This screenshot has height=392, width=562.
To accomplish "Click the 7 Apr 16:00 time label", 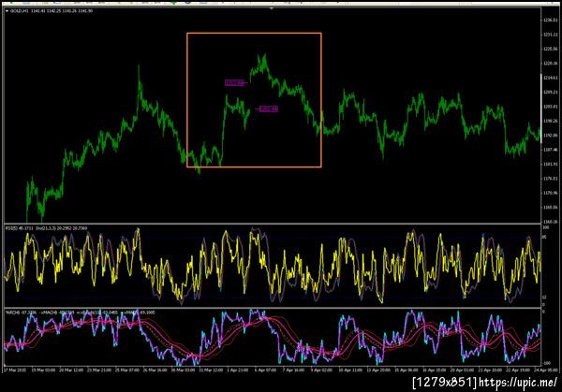I will 293,370.
